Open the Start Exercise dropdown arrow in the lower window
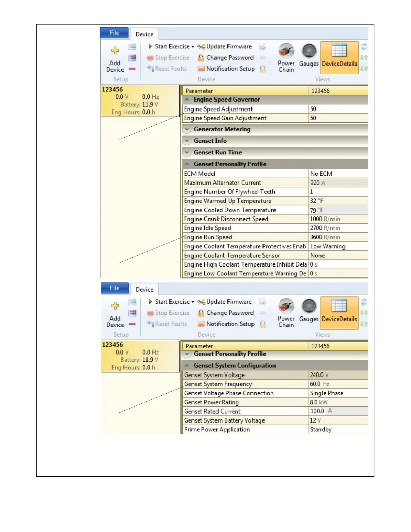 193,302
